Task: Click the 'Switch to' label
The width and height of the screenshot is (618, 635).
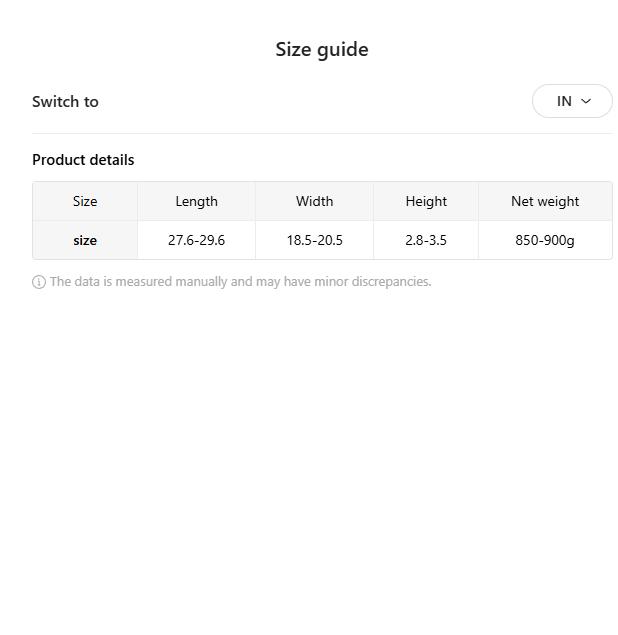Action: pyautogui.click(x=65, y=101)
